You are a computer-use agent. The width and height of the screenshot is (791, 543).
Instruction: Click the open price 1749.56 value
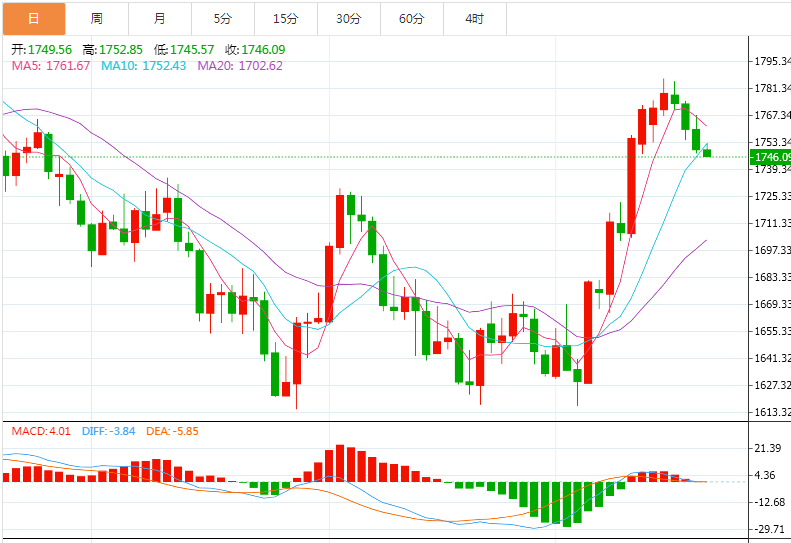[x=50, y=49]
